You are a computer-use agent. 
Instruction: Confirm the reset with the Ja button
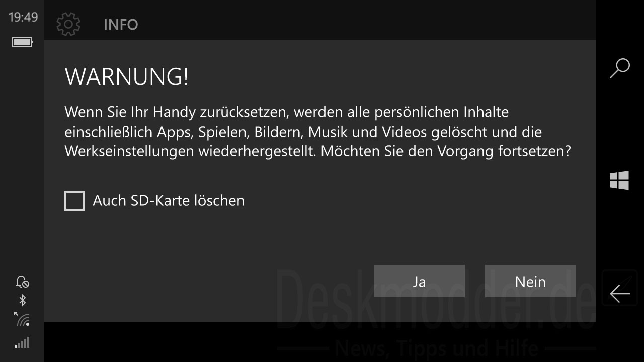pos(420,281)
